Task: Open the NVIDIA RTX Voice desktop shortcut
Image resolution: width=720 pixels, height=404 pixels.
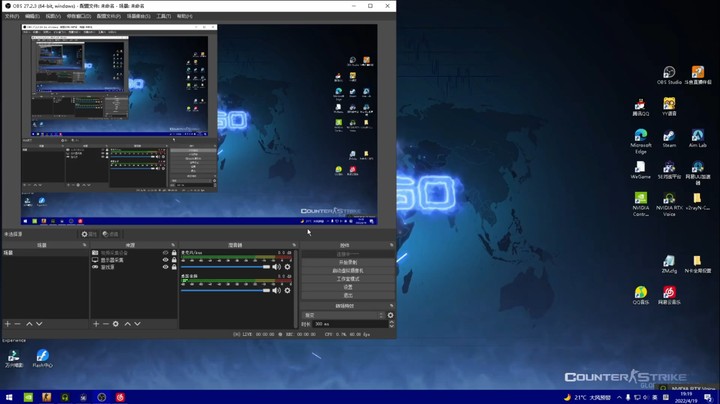Action: (x=669, y=204)
